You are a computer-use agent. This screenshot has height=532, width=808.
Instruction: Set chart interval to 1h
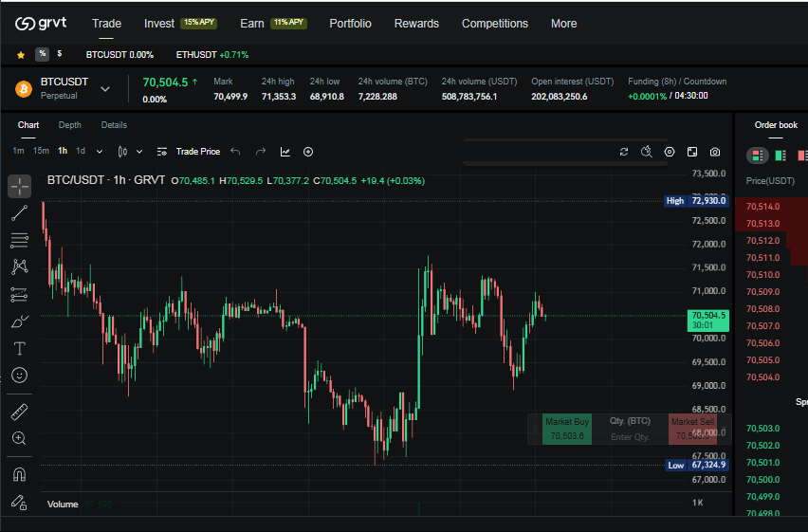(63, 151)
